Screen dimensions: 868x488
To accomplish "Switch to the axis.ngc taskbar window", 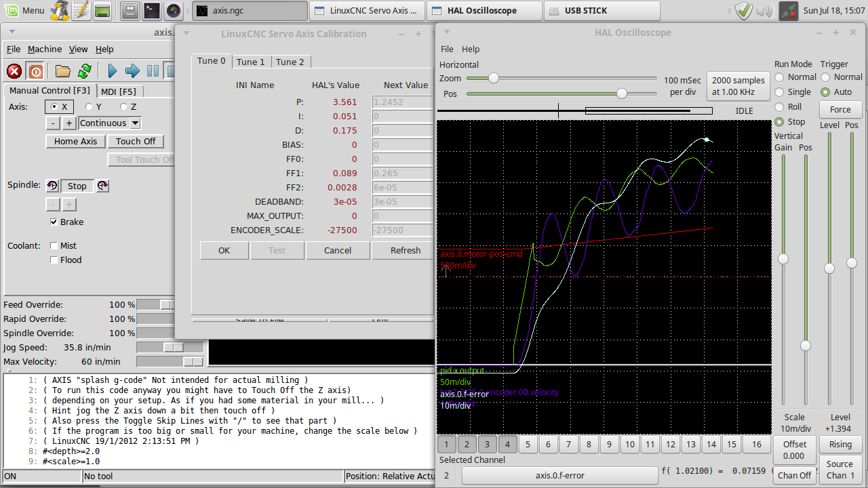I will coord(250,10).
